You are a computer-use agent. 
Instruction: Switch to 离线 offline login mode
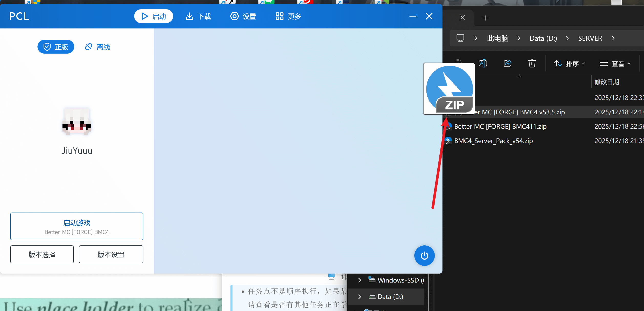click(98, 47)
